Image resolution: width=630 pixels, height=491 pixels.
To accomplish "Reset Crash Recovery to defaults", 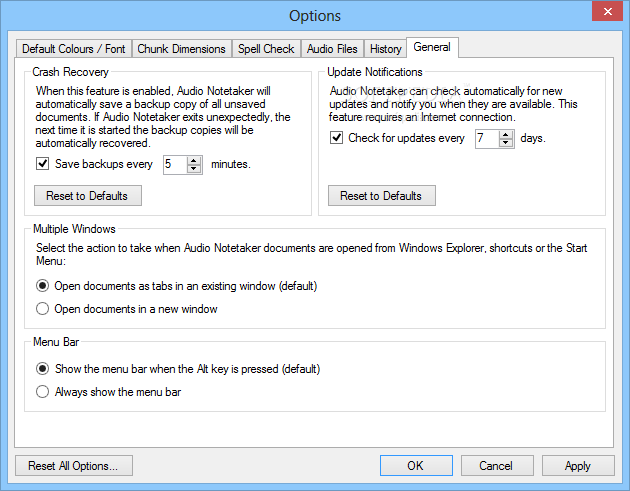I will point(88,196).
